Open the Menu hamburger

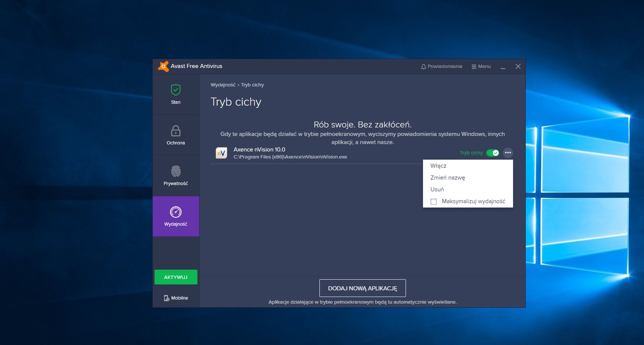pos(481,66)
